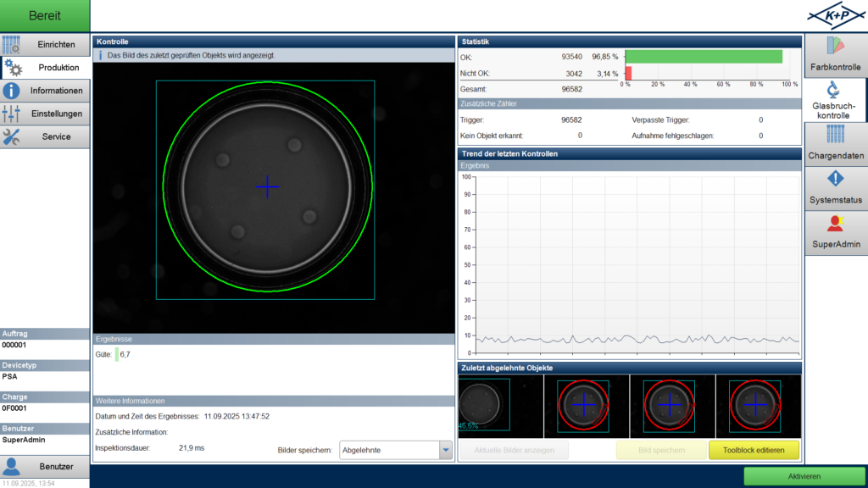Click the Einstellungen sliders icon

click(11, 114)
